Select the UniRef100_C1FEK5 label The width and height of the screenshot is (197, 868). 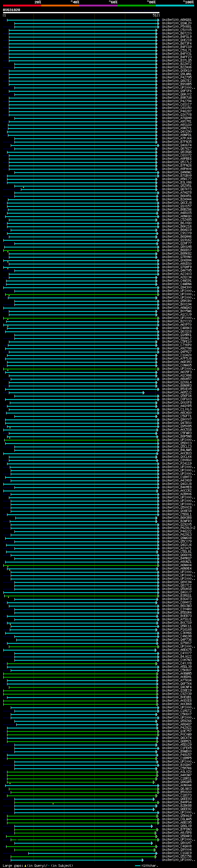click(176, 748)
